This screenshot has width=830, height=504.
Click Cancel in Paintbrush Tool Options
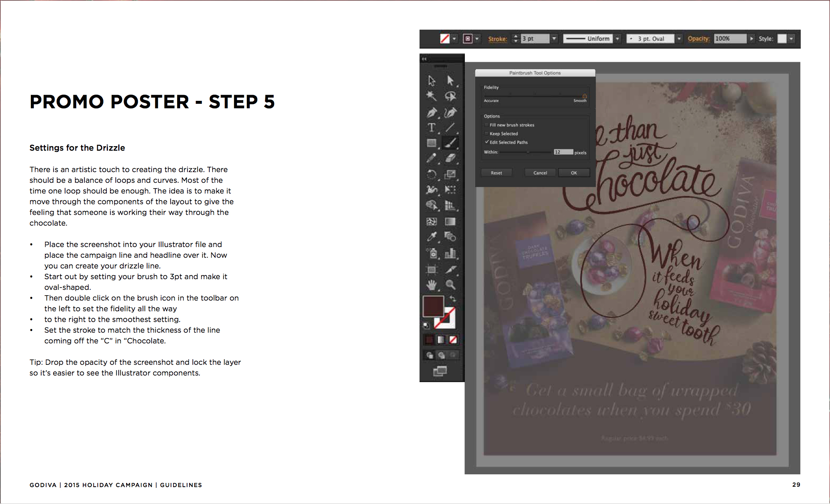[x=540, y=173]
